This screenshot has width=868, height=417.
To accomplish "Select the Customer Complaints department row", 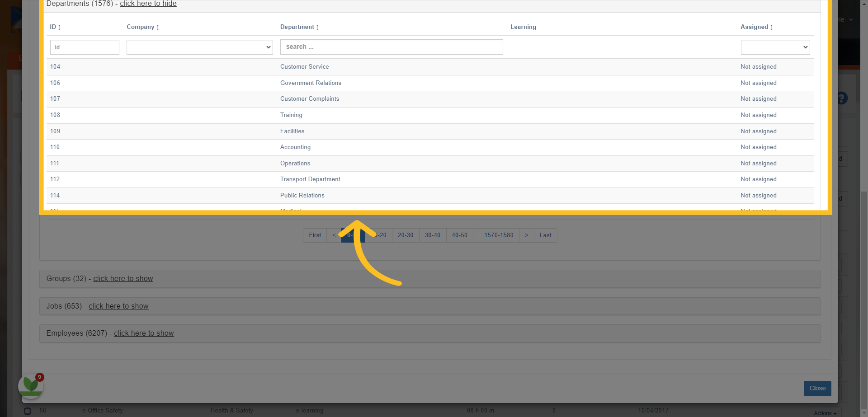I will pos(430,99).
